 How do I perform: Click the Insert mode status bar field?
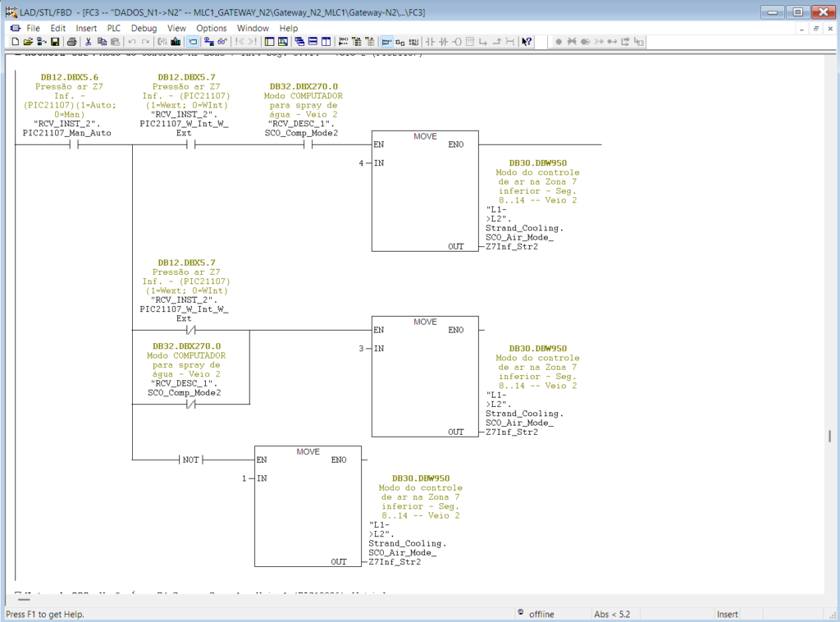pyautogui.click(x=727, y=614)
